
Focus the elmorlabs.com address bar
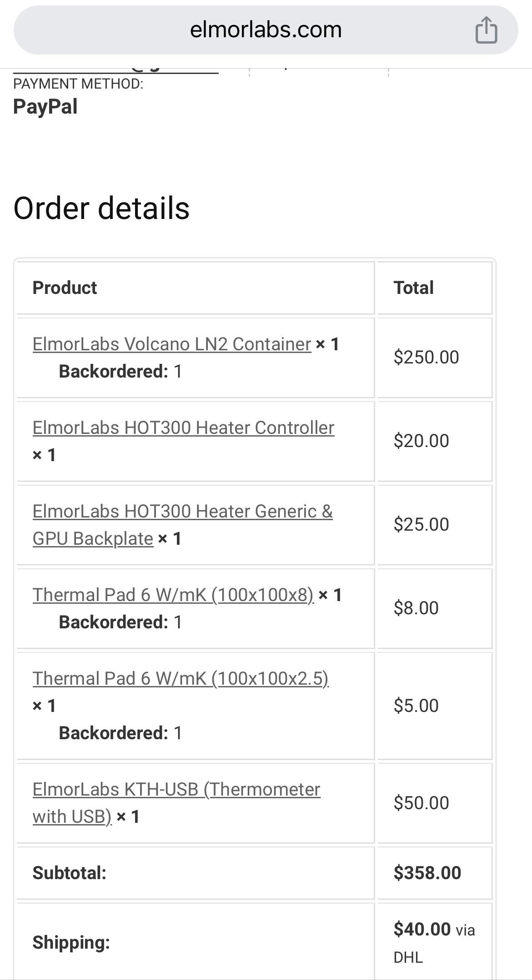pos(266,30)
